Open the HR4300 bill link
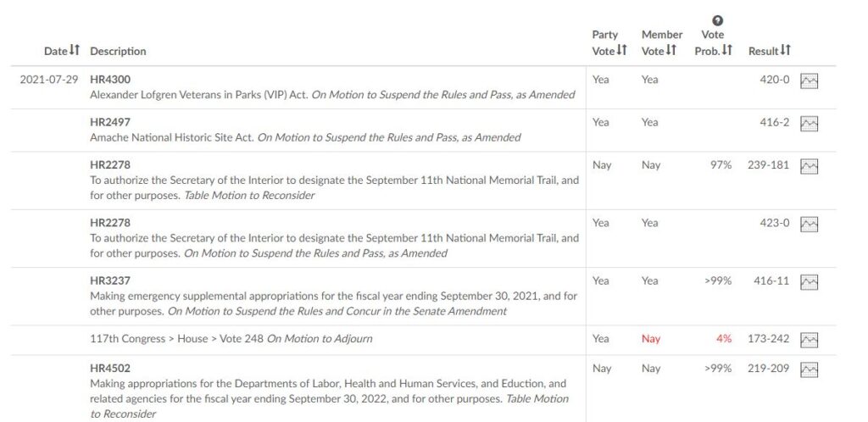The width and height of the screenshot is (868, 422). point(110,80)
